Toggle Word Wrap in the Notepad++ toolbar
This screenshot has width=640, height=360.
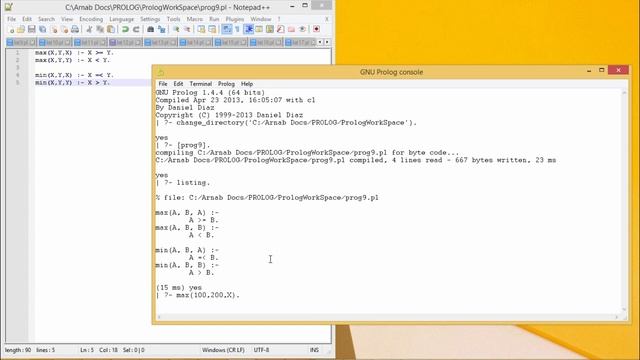[x=227, y=29]
